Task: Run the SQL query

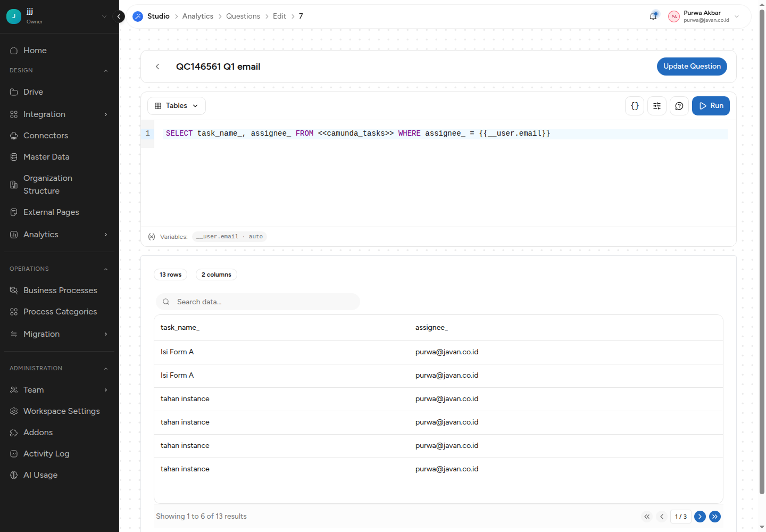Action: pyautogui.click(x=711, y=106)
